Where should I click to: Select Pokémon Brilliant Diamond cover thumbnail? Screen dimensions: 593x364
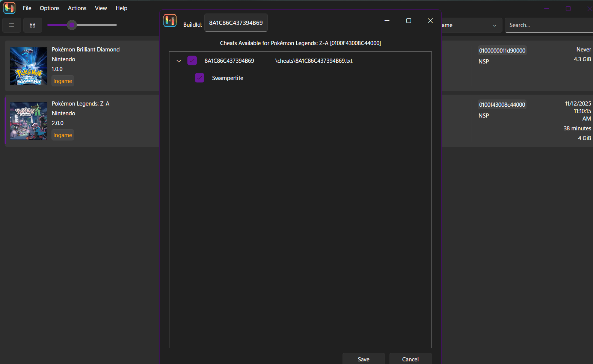tap(29, 66)
